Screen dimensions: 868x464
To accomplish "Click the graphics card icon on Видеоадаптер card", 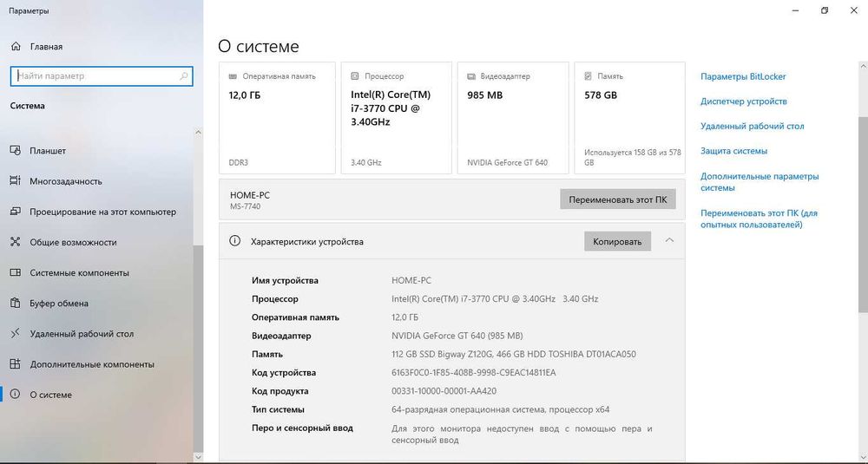I will click(x=471, y=76).
